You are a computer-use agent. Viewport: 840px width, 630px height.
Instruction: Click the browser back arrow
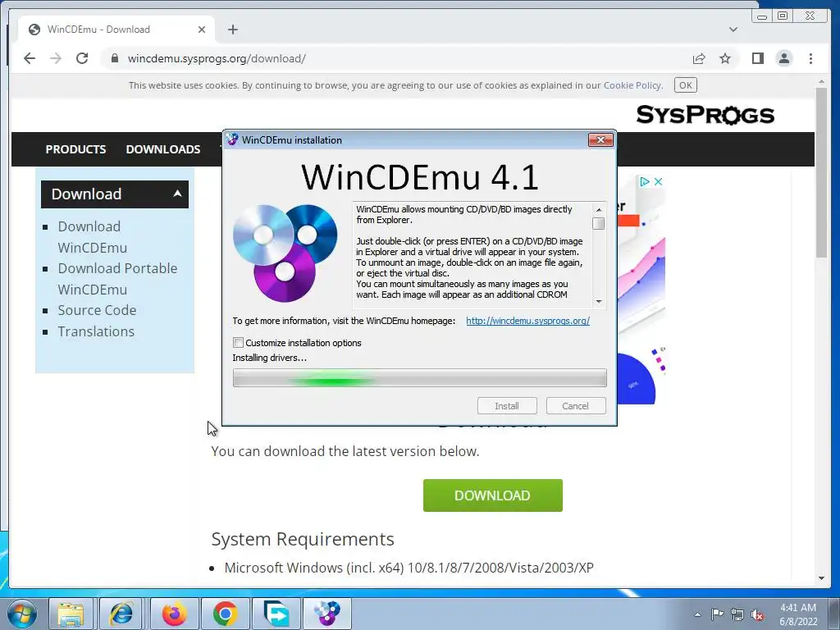30,58
